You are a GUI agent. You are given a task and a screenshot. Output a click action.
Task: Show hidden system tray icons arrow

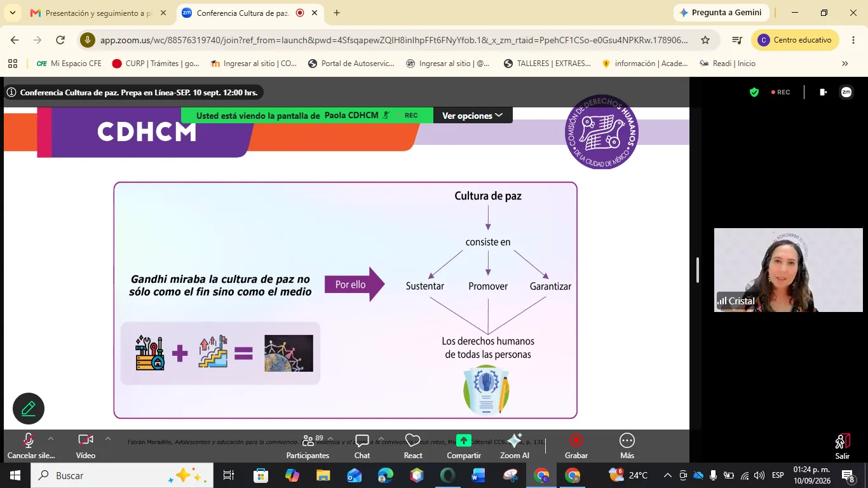(667, 475)
